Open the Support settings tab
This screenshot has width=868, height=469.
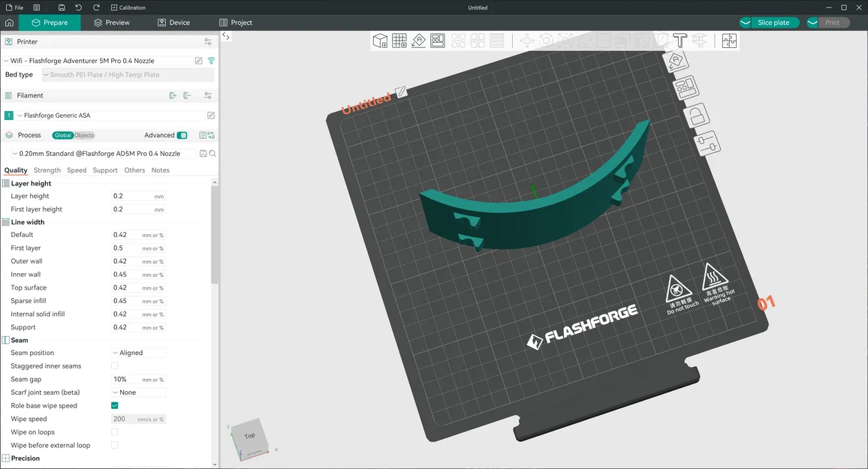(x=105, y=170)
